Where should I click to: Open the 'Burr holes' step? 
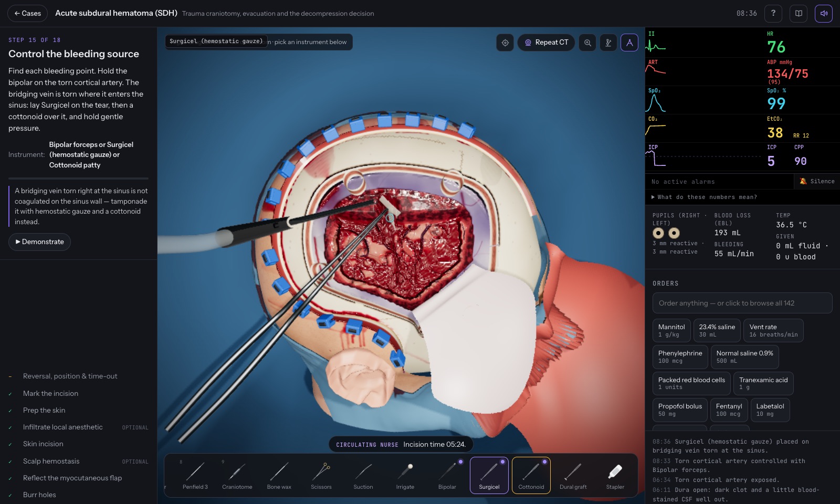pyautogui.click(x=78, y=495)
